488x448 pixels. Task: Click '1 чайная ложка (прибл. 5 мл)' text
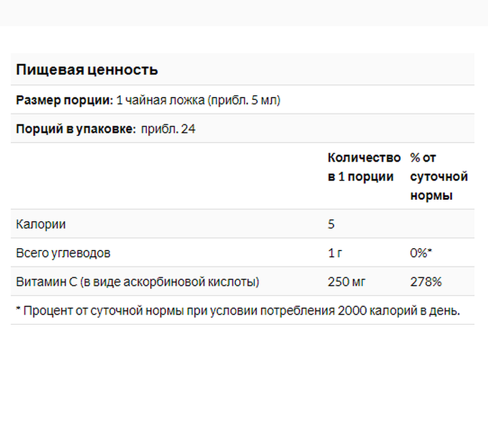198,100
